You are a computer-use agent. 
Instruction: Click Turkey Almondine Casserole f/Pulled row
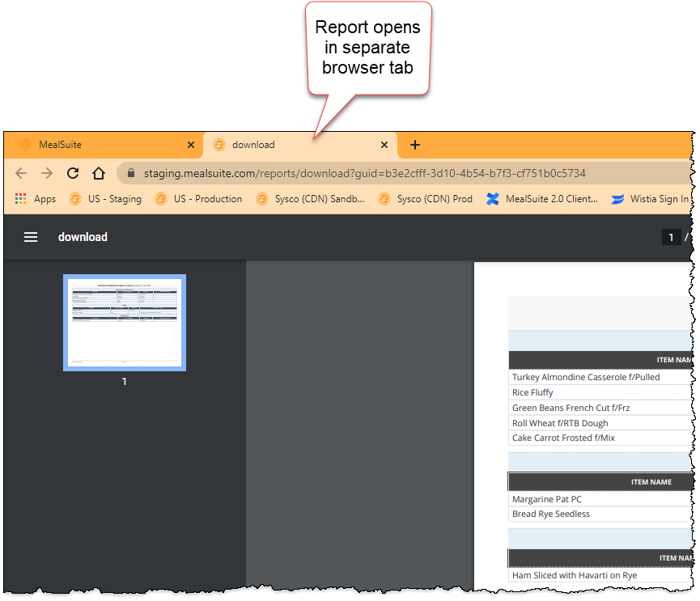pyautogui.click(x=601, y=377)
